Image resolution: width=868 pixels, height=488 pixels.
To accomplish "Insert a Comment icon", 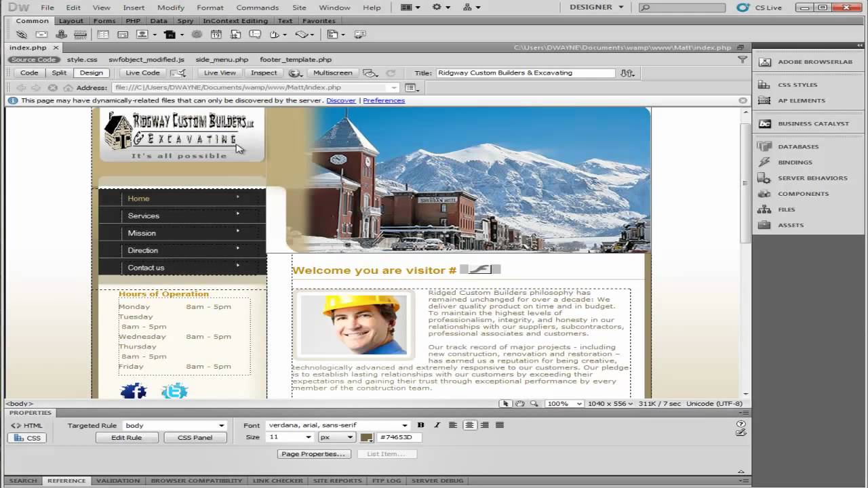I will (x=255, y=34).
